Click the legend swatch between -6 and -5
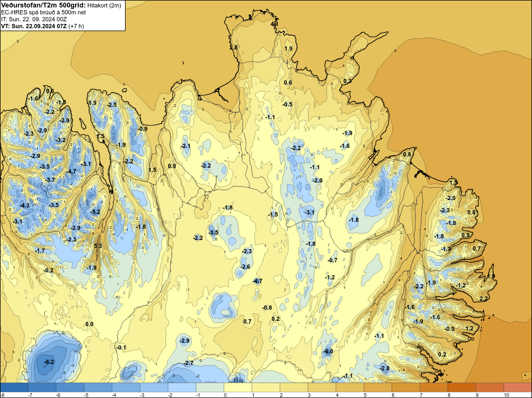Screen dimensions: 532x398 click(70, 387)
